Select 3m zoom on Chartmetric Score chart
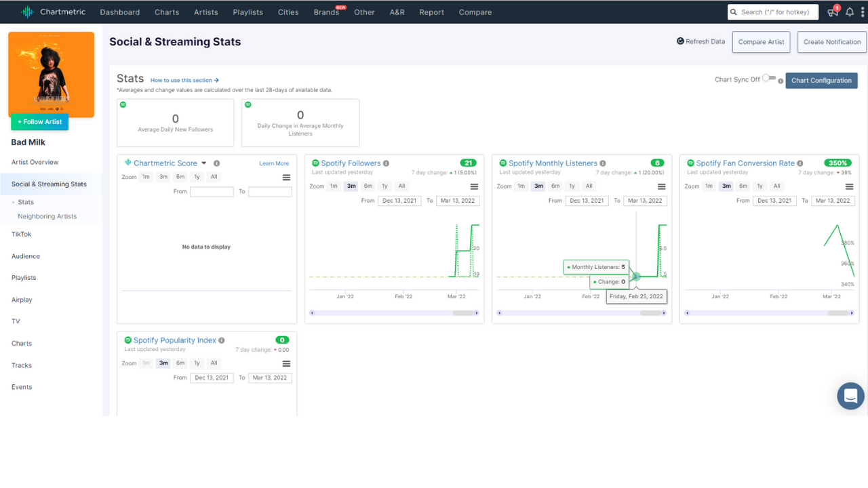This screenshot has height=488, width=868. (163, 177)
